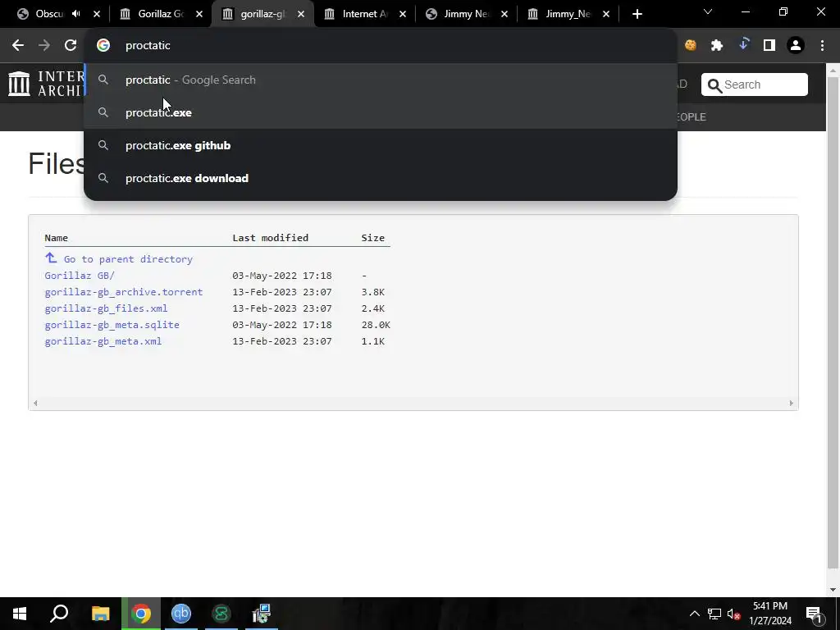Reload the page with the refresh icon
The height and width of the screenshot is (630, 840).
pos(71,46)
